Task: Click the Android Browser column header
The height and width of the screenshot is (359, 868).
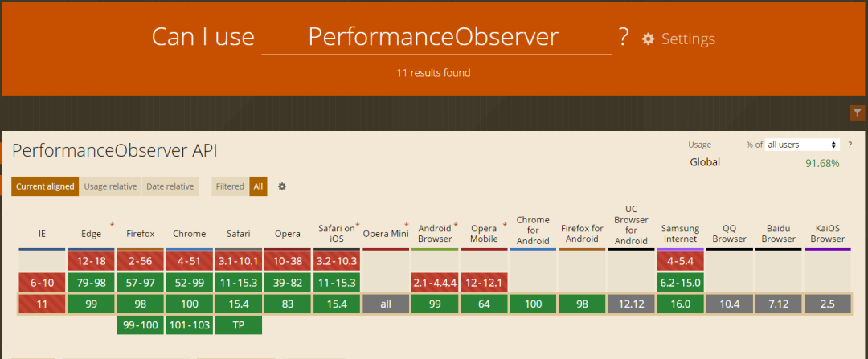Action: pyautogui.click(x=435, y=234)
